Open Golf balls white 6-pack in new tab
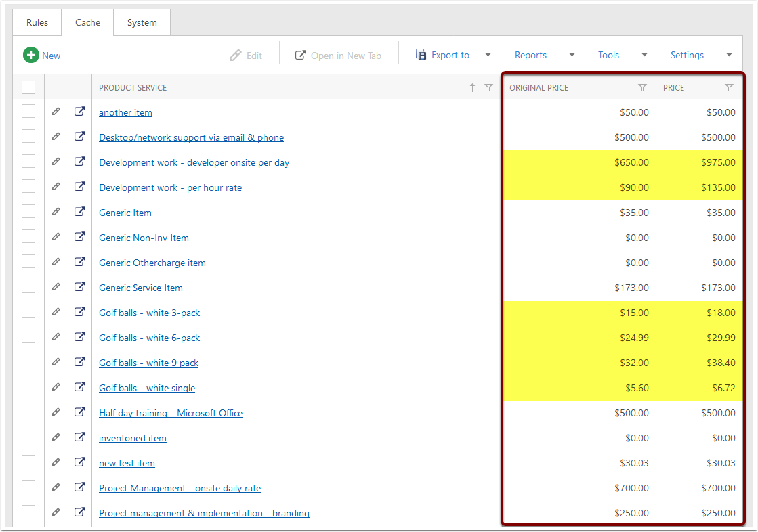The image size is (758, 532). (80, 337)
